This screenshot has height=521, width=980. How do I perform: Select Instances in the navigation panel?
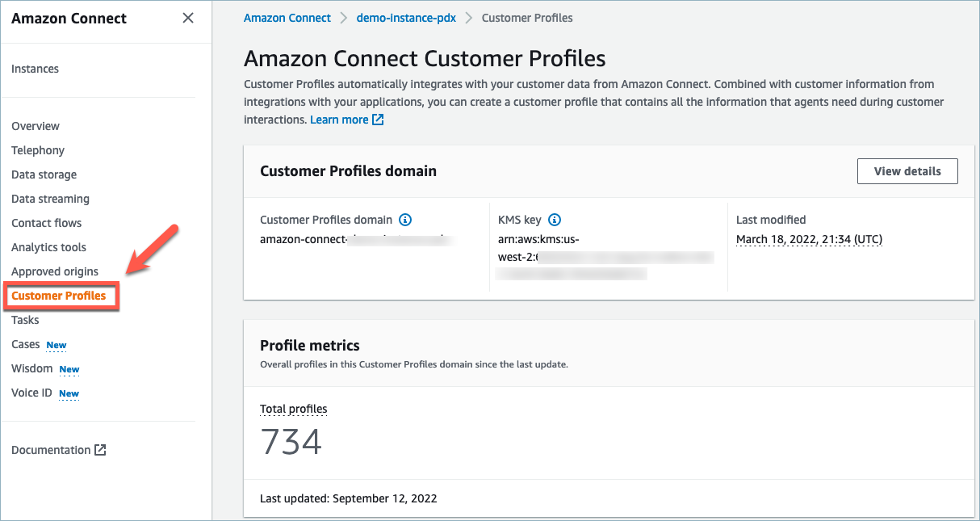point(35,69)
